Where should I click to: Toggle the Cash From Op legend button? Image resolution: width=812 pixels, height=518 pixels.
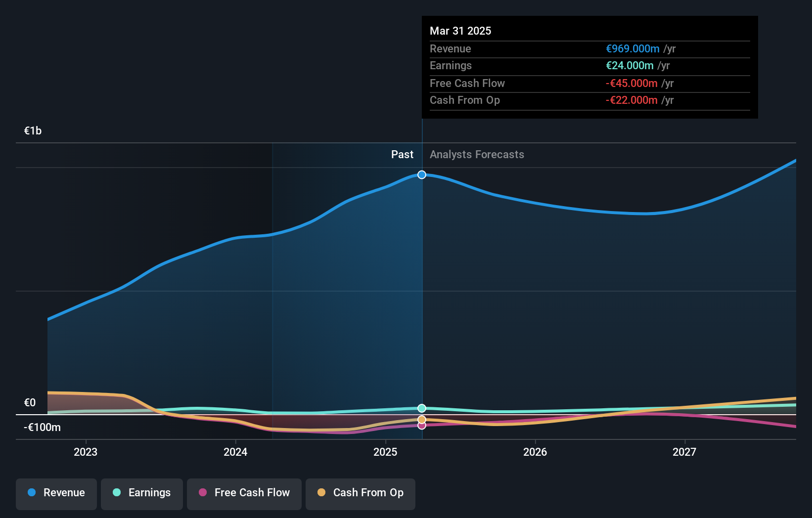coord(361,494)
